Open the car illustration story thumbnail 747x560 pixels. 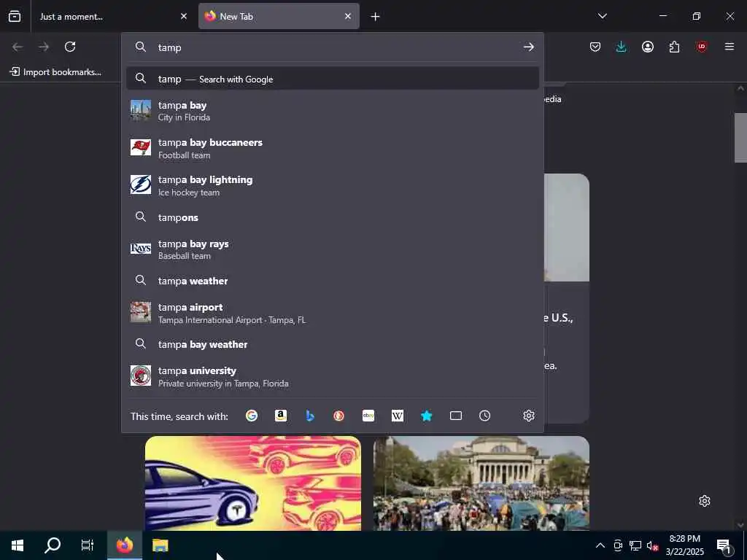(253, 483)
